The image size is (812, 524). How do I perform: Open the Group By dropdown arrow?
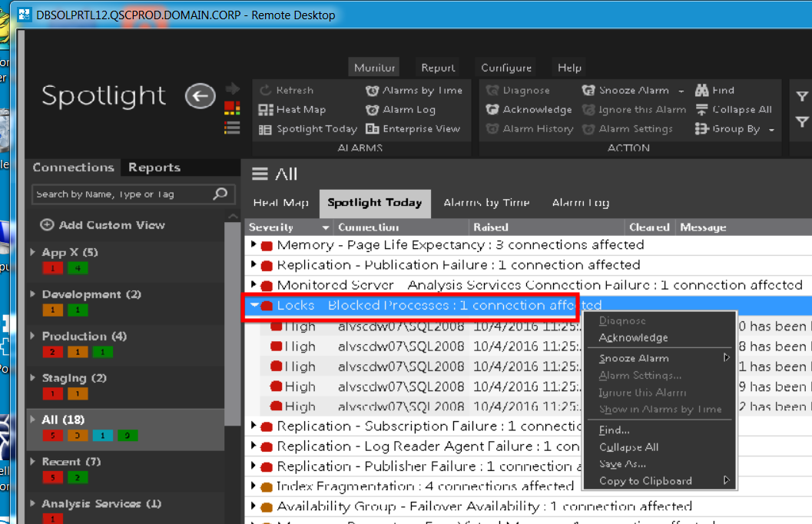(771, 129)
